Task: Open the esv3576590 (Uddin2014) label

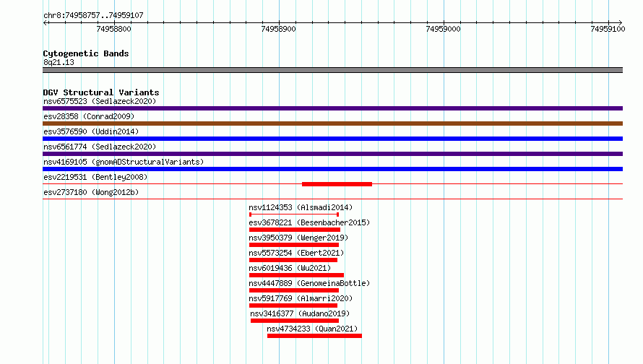Action: [x=91, y=131]
